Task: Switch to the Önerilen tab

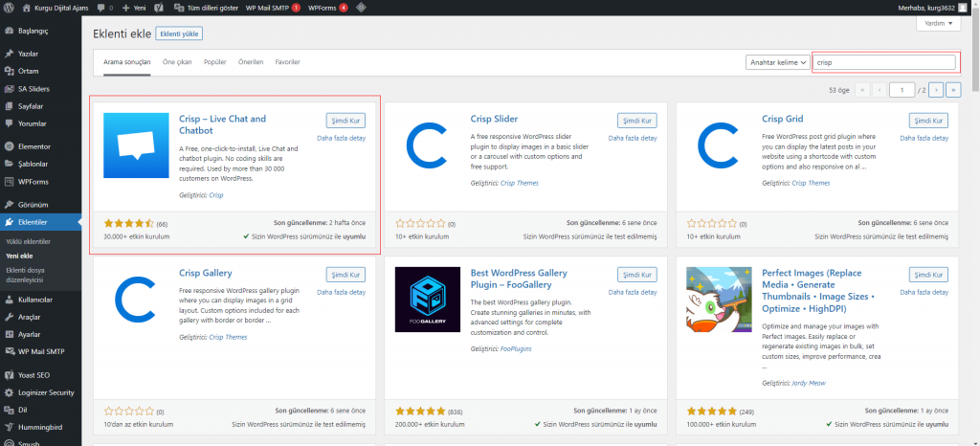Action: click(251, 62)
